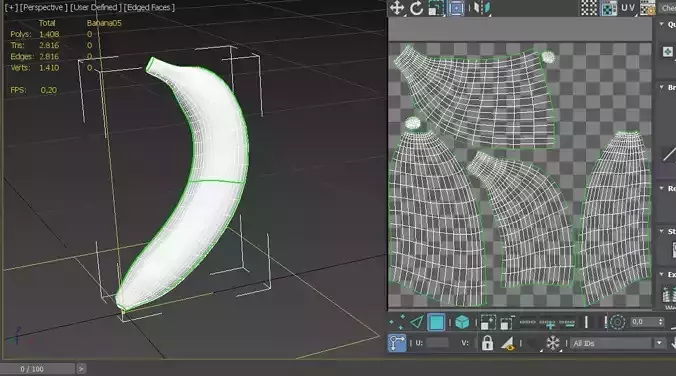Open the All IDs material dropdown
Image resolution: width=676 pixels, height=376 pixels.
pyautogui.click(x=617, y=343)
